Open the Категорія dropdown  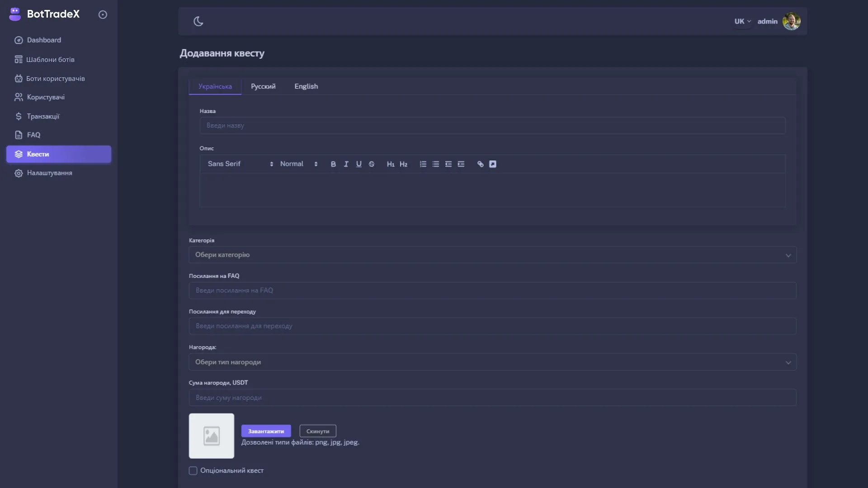click(492, 254)
